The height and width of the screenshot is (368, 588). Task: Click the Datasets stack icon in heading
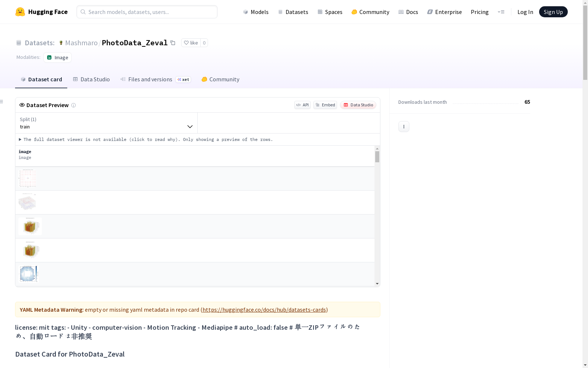click(x=19, y=43)
